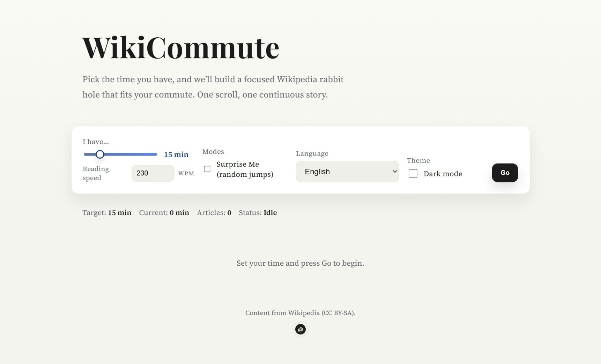Screen dimensions: 601x364
Task: Click the Articles: 0 counter
Action: pyautogui.click(x=214, y=213)
